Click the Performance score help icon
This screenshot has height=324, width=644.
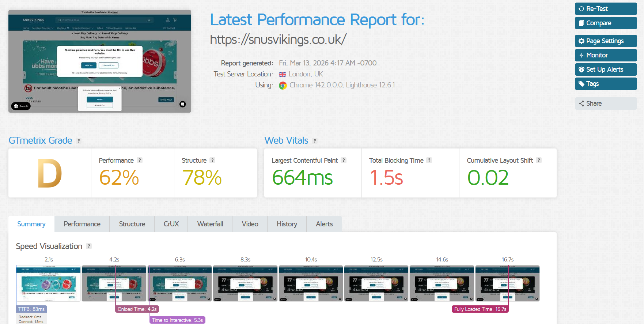(140, 160)
